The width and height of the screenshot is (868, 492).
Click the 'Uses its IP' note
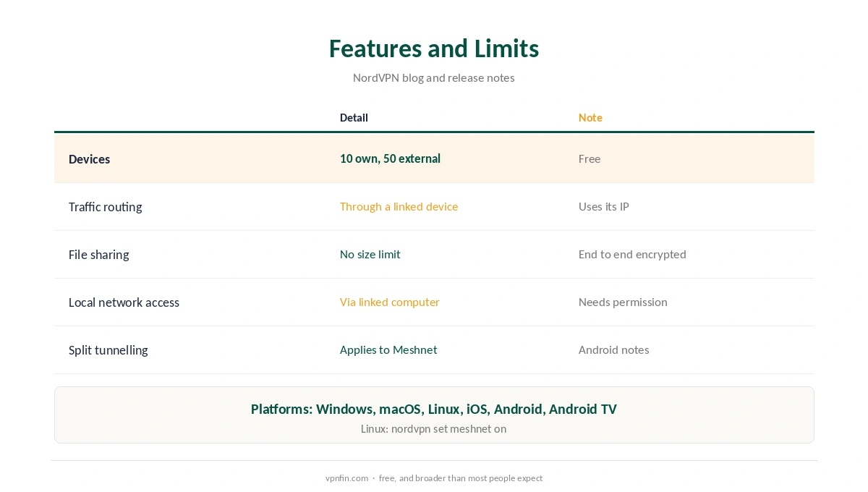coord(604,206)
